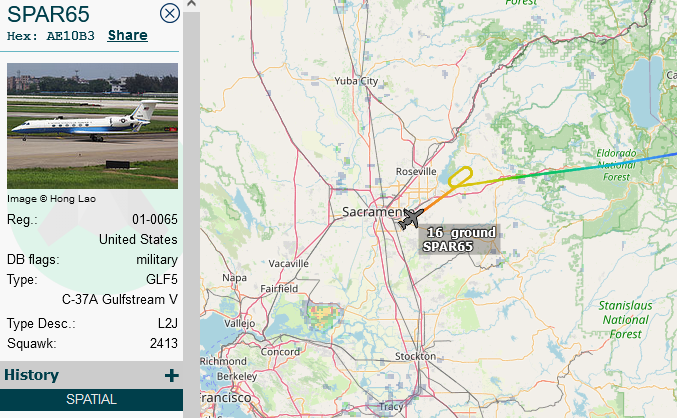This screenshot has height=418, width=677.
Task: Click the Gulfstream aircraft photo thumbnail
Action: click(92, 126)
